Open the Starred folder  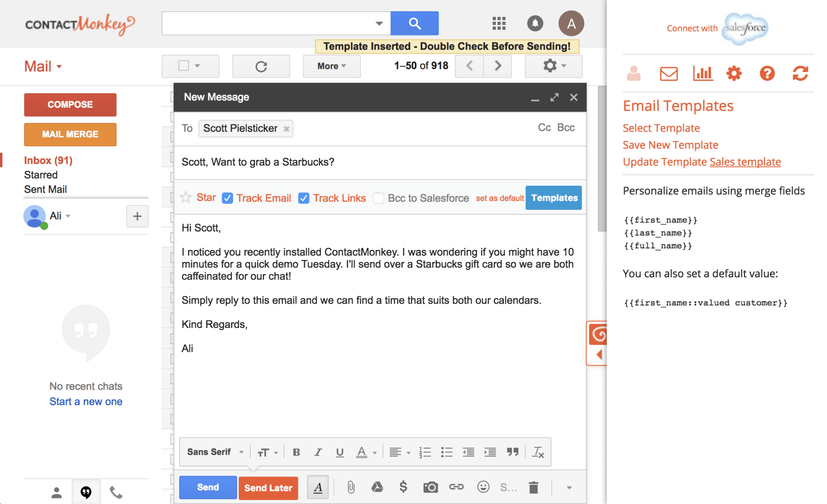click(41, 175)
